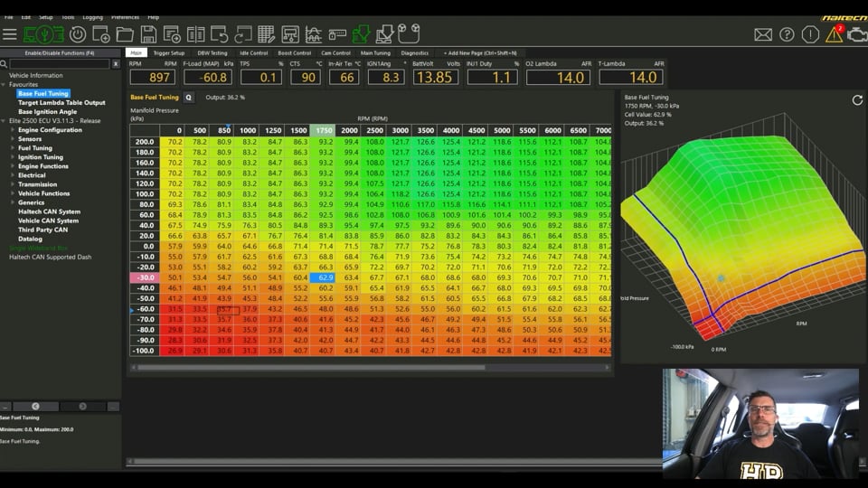Click the white upload-from-laptop icon
Screen dimensions: 868x488
click(x=384, y=34)
